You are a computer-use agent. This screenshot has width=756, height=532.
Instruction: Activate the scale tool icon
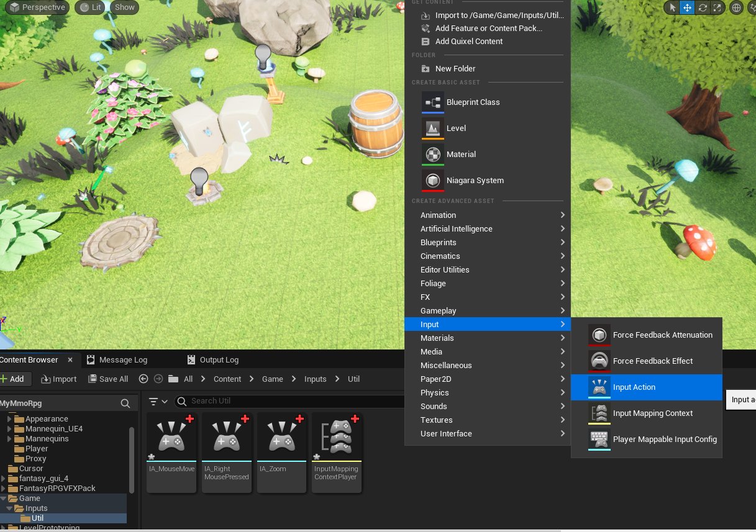[x=717, y=7]
